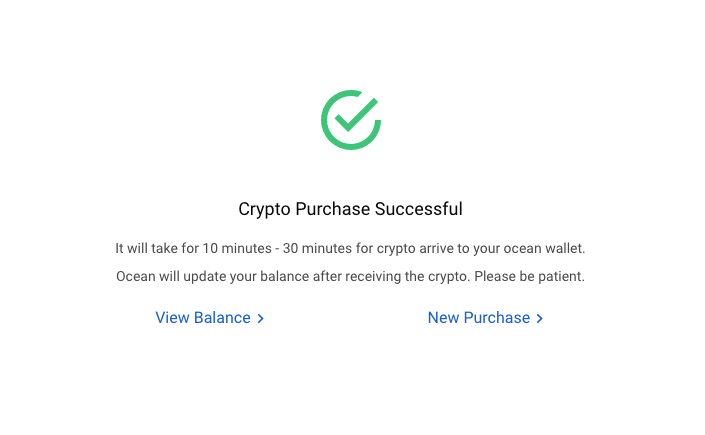Click the word View in the blue link

pyautogui.click(x=172, y=318)
